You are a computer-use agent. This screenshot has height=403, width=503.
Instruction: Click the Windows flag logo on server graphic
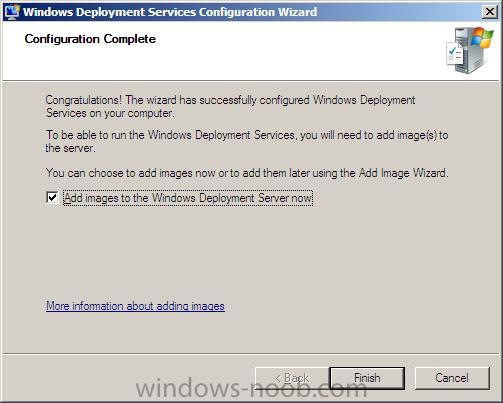(482, 37)
